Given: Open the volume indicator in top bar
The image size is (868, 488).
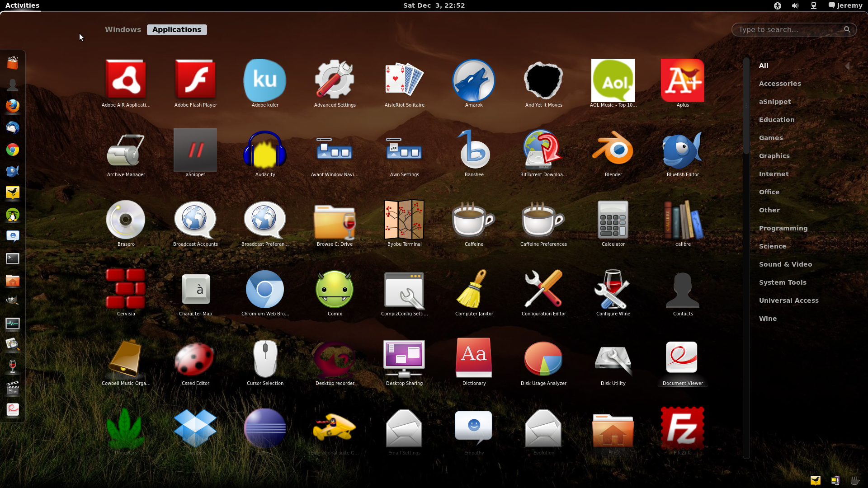Looking at the screenshot, I should pos(795,5).
